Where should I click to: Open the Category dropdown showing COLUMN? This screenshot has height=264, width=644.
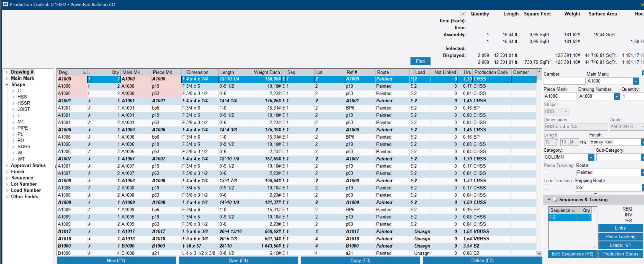[x=591, y=157]
